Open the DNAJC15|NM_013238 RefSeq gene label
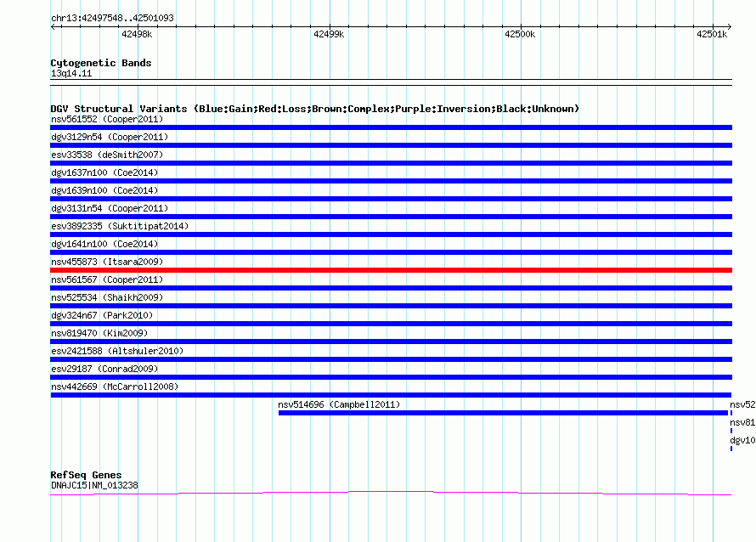The height and width of the screenshot is (542, 756). coord(94,486)
